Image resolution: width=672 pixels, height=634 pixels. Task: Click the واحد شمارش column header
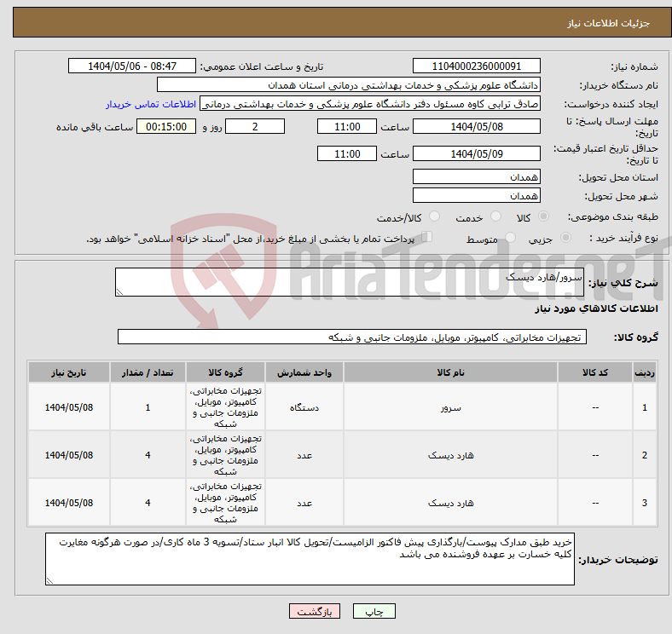pyautogui.click(x=304, y=372)
